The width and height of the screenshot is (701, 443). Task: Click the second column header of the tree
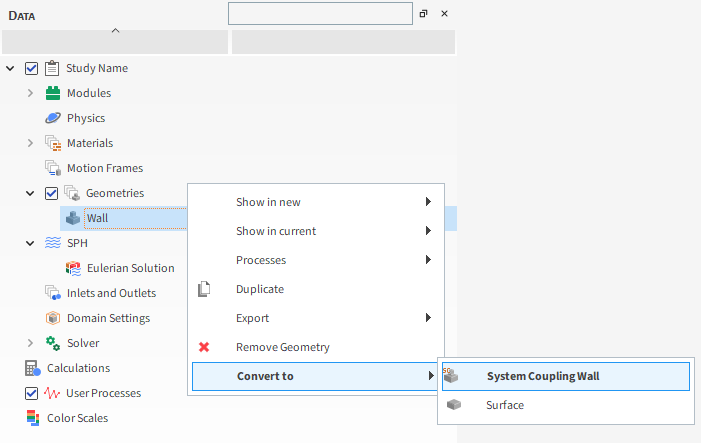point(343,42)
